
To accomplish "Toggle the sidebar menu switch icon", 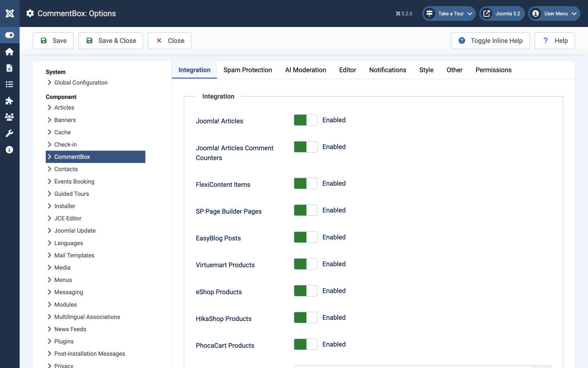I will [9, 35].
